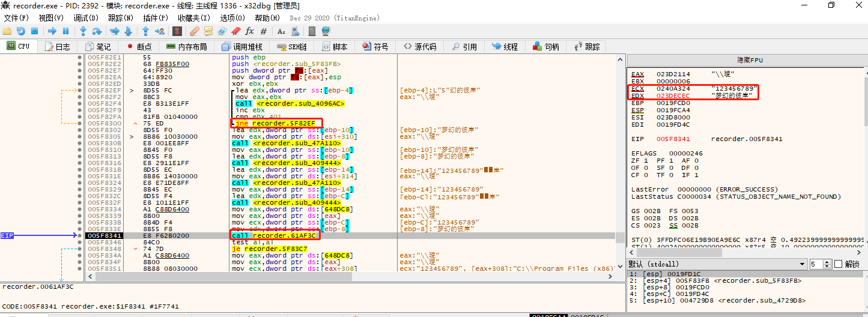Screen dimensions: 868x317
Task: Toggle breakpoint bullet at address 005F8324
Action: coord(79,183)
